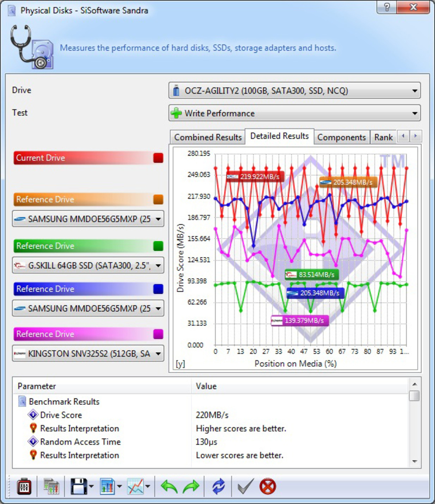
Task: Click the 219.922MB/s red chart label
Action: pyautogui.click(x=255, y=176)
